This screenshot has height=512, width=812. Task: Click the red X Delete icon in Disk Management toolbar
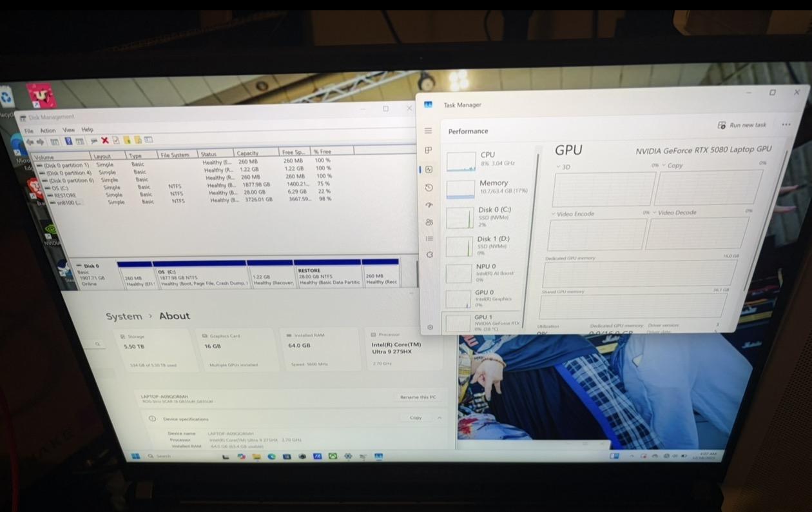pyautogui.click(x=104, y=141)
